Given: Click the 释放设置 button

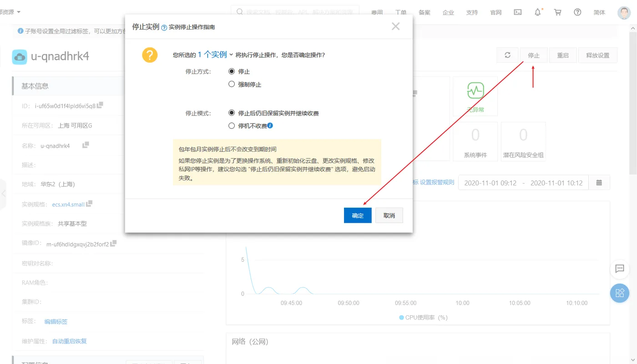Looking at the screenshot, I should pos(597,55).
